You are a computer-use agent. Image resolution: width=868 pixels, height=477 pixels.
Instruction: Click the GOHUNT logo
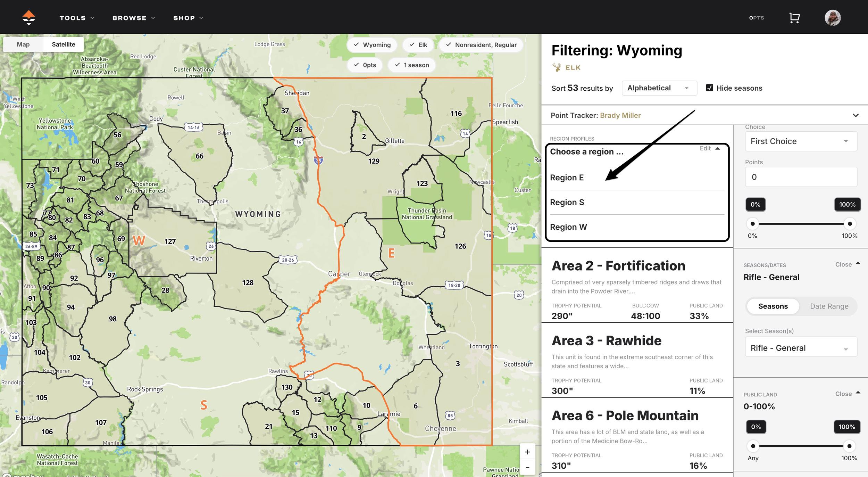(29, 17)
